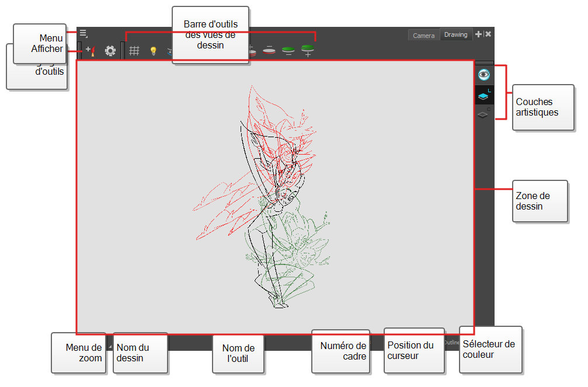Select the Colour Art layer (C)
The width and height of the screenshot is (588, 387).
click(x=484, y=114)
